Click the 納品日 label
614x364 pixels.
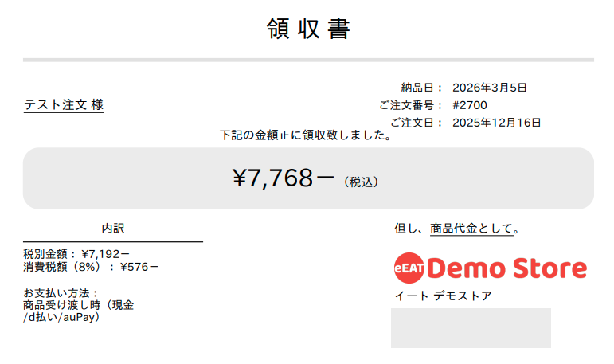coord(422,88)
